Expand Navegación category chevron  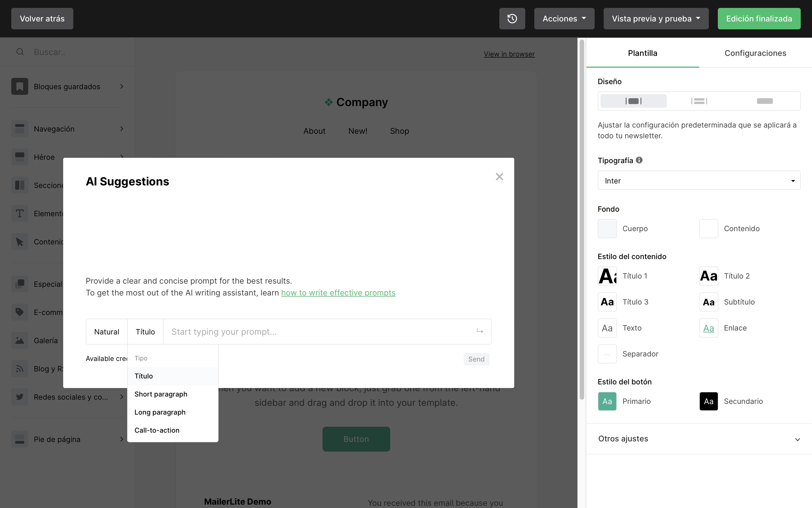[x=122, y=129]
